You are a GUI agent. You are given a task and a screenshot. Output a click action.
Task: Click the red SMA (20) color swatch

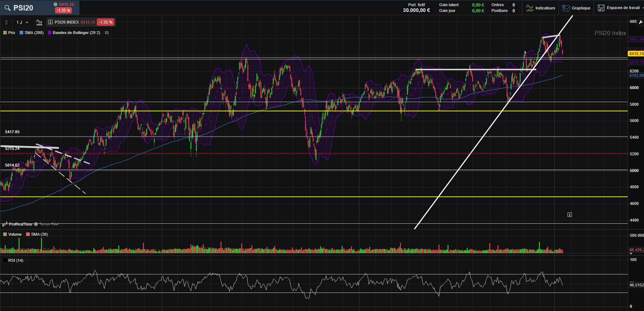[28, 234]
